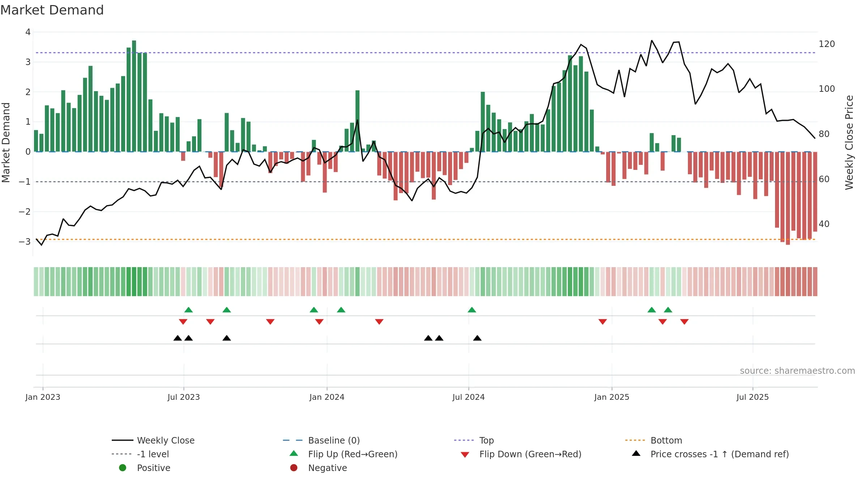868x488 pixels.
Task: Click the Weekly Close Price axis title
Action: click(x=849, y=142)
